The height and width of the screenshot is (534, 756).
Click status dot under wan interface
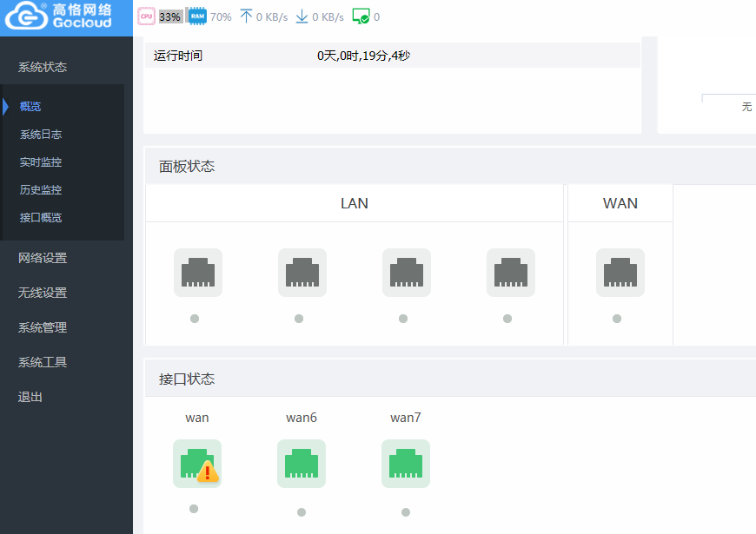(194, 509)
